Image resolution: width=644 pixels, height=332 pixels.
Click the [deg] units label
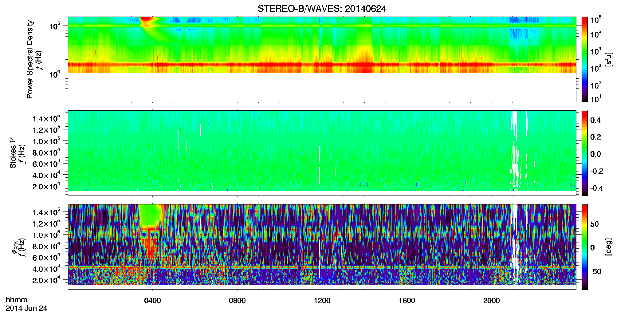point(609,247)
